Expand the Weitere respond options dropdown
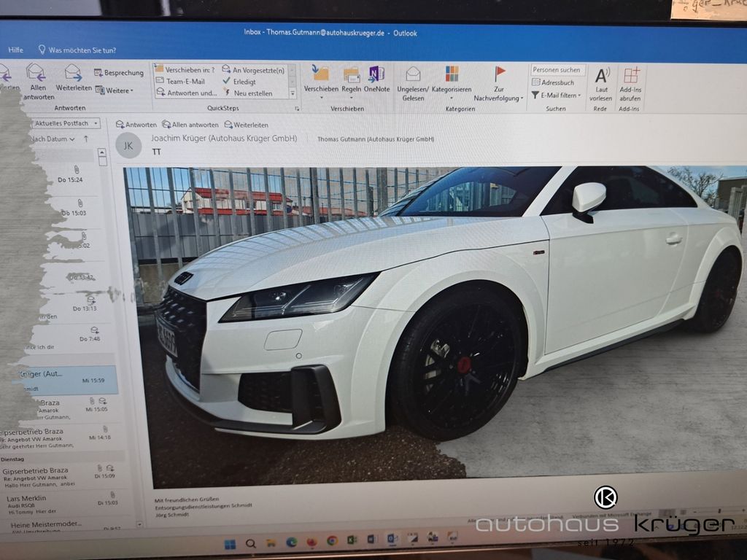The height and width of the screenshot is (560, 747). (x=115, y=90)
